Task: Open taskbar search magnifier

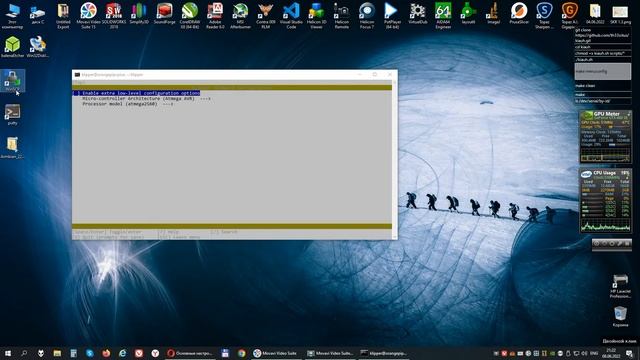Action: [24, 353]
